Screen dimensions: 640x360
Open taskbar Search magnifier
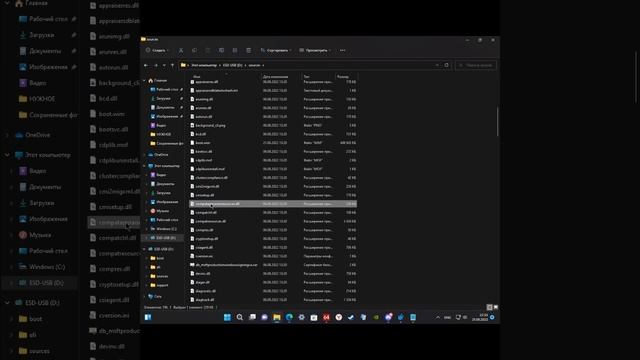coord(240,317)
